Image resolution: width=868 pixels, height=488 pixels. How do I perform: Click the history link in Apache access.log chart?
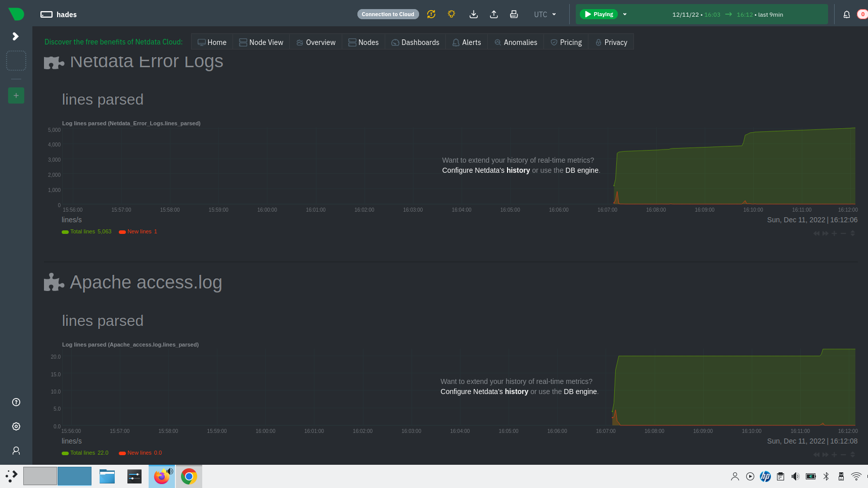[x=517, y=392]
